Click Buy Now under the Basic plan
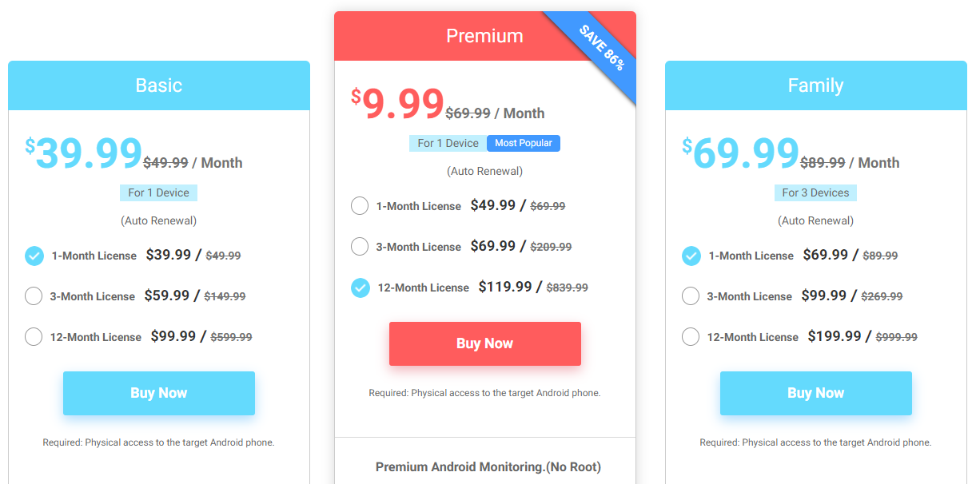The width and height of the screenshot is (980, 484). pyautogui.click(x=159, y=393)
